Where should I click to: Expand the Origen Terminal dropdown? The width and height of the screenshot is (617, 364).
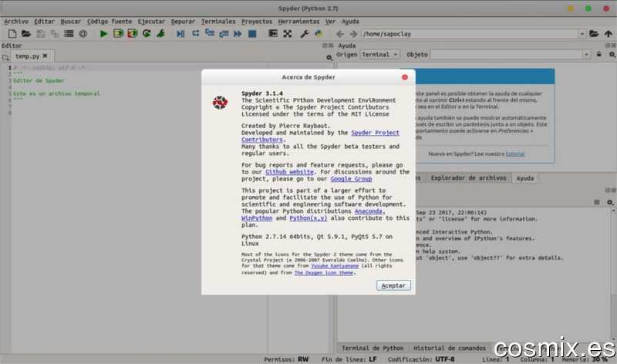379,54
